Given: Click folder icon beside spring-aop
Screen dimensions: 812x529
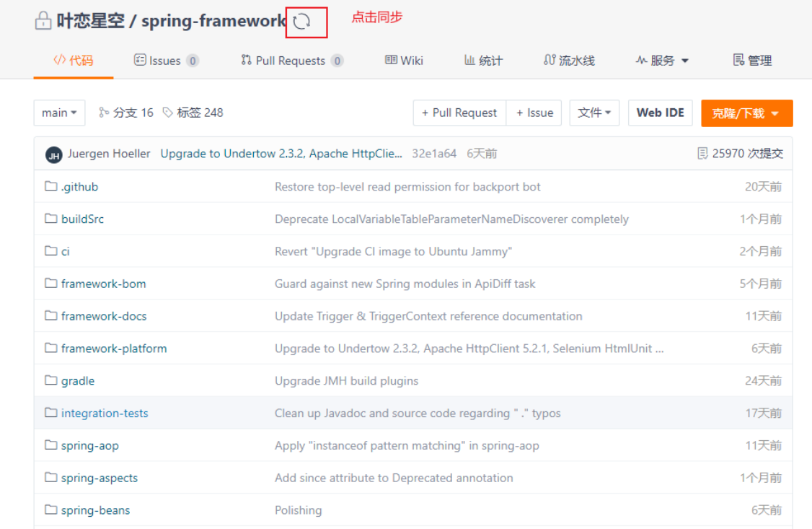Looking at the screenshot, I should click(50, 445).
